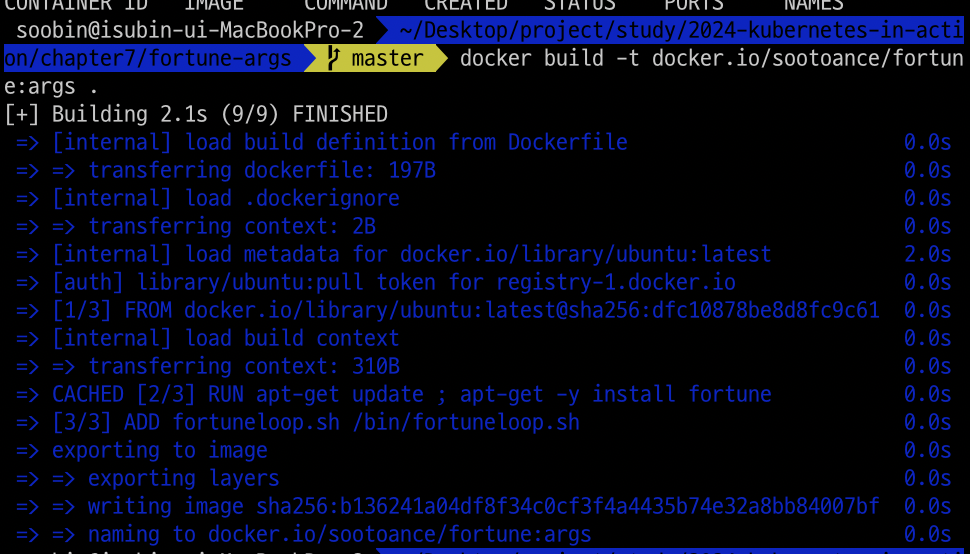Click '[+] Building 2.1s (9/9) FINISHED' line

196,114
